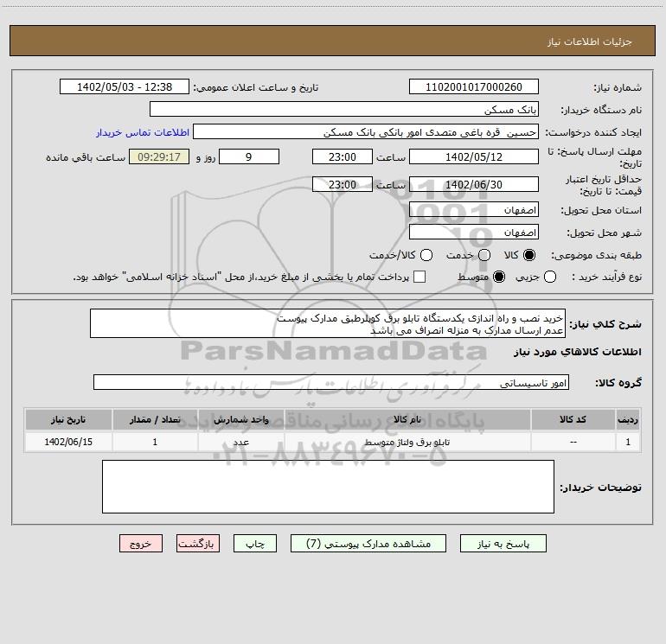
Task: Toggle the اسناد خزانه اسلامی payment checkbox
Action: point(419,277)
